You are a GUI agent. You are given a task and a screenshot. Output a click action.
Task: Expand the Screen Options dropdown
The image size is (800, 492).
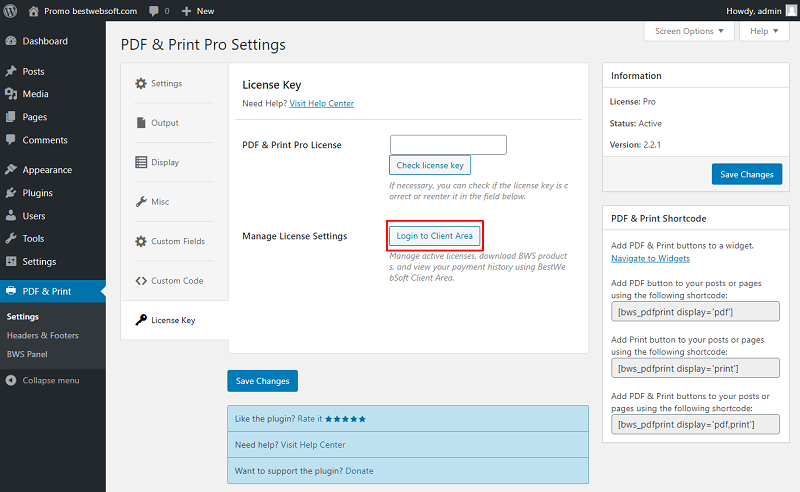[x=689, y=31]
